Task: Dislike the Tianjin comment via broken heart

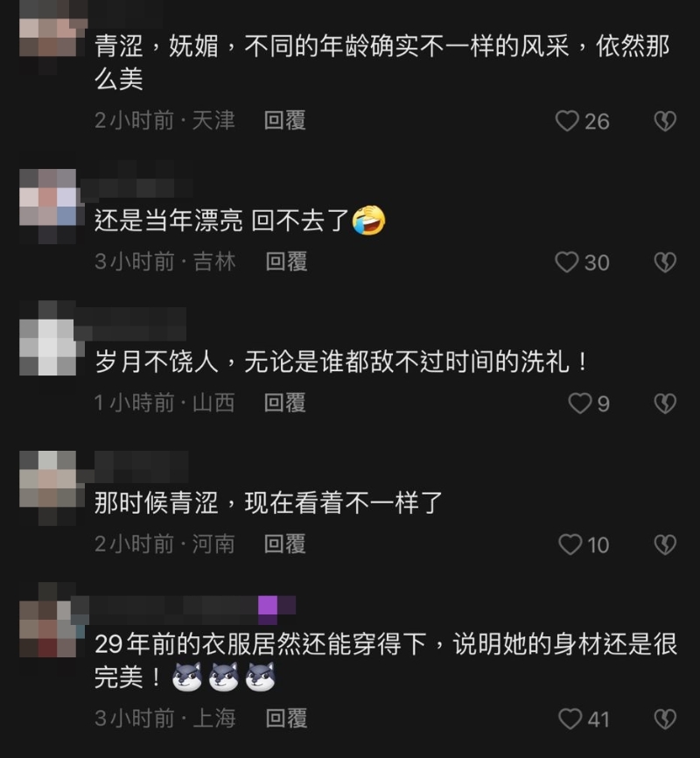Action: pos(665,121)
